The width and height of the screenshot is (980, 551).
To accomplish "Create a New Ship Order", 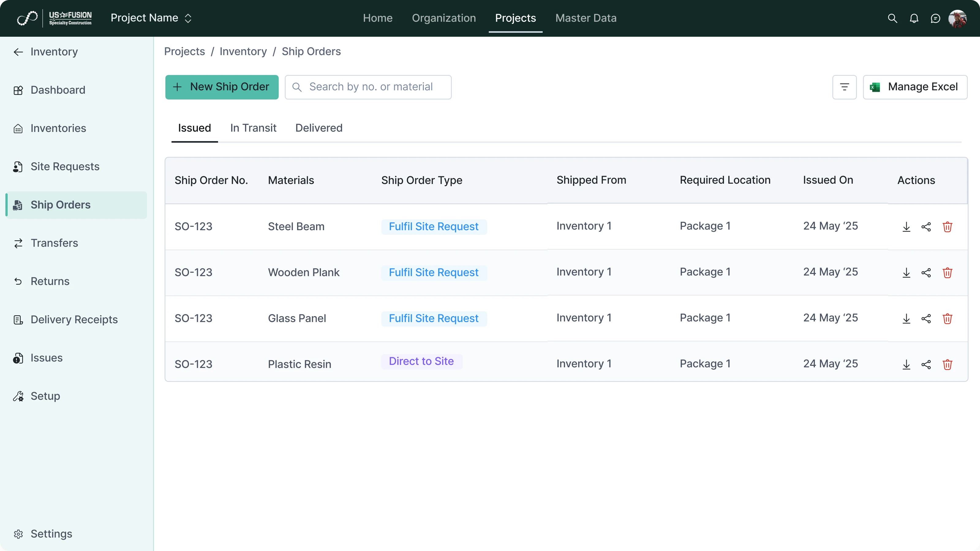I will coord(222,87).
